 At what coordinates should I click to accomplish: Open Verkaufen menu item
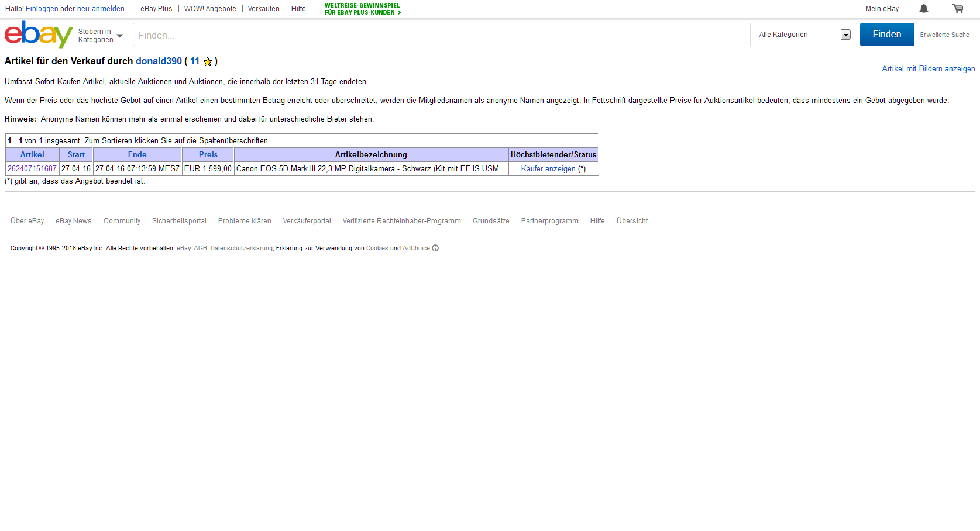(x=264, y=9)
